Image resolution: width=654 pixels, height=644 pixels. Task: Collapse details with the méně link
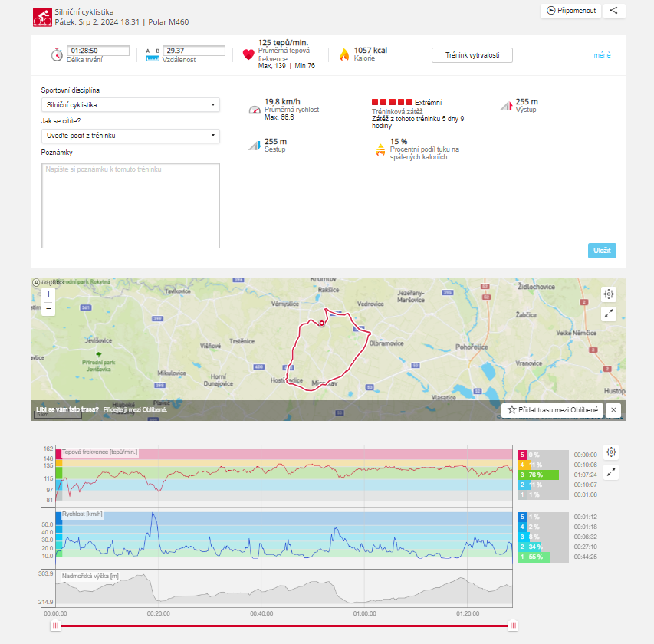[602, 55]
